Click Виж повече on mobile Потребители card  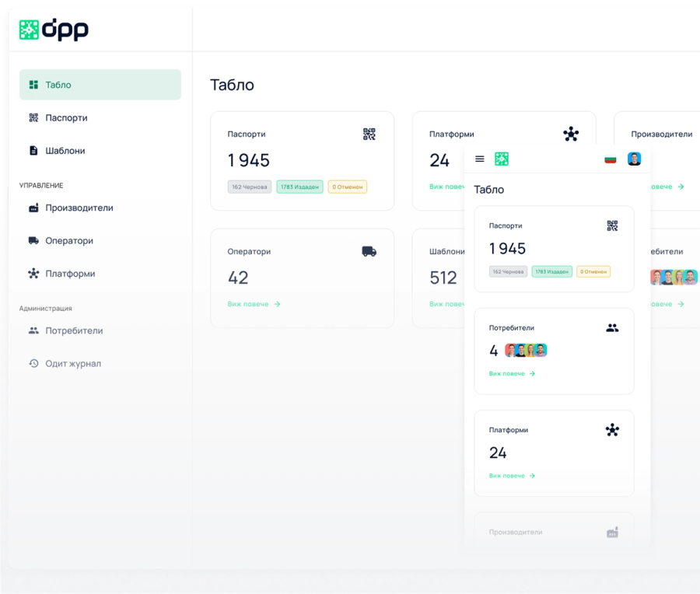point(512,373)
